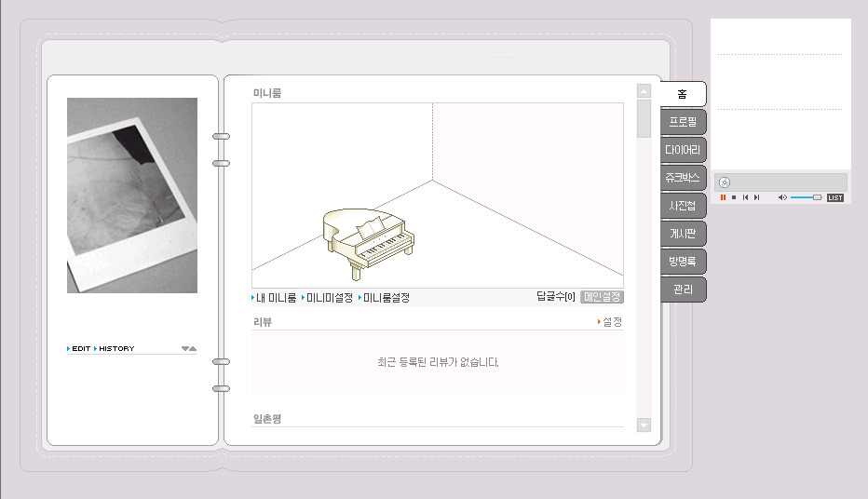Open the 방명록 tab

click(x=683, y=261)
